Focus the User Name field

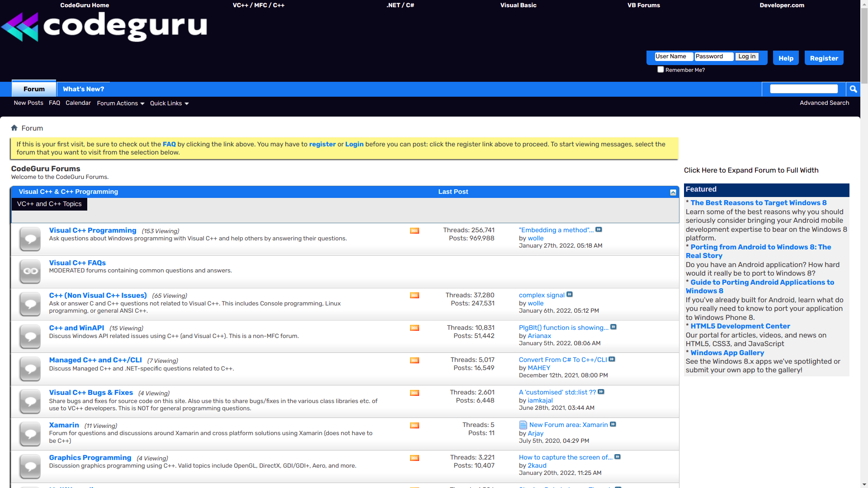click(674, 56)
